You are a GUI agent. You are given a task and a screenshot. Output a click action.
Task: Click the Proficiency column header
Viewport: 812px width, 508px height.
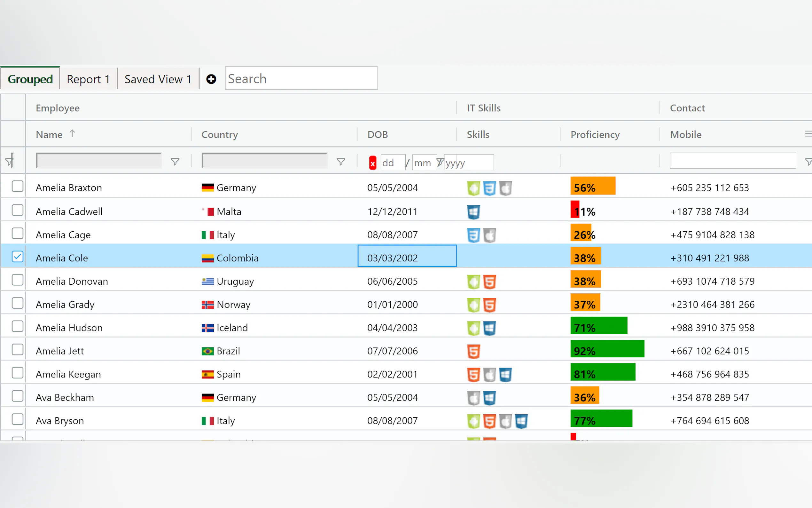point(595,134)
